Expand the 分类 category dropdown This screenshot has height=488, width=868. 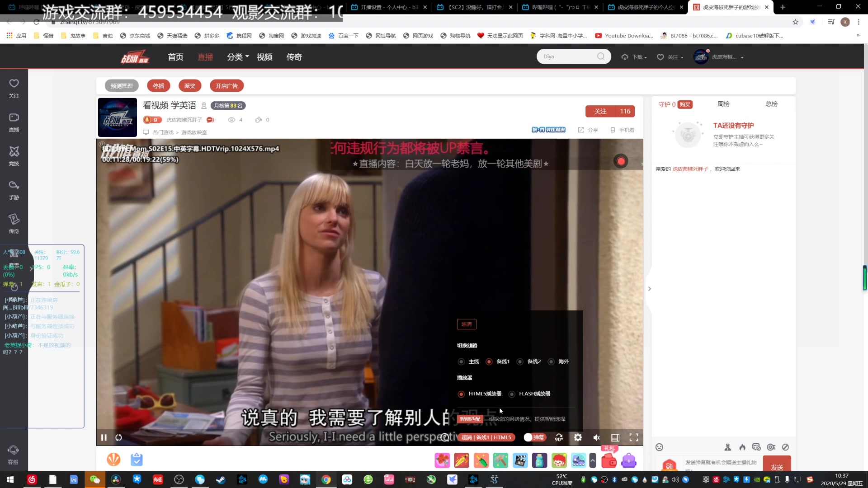pos(238,57)
